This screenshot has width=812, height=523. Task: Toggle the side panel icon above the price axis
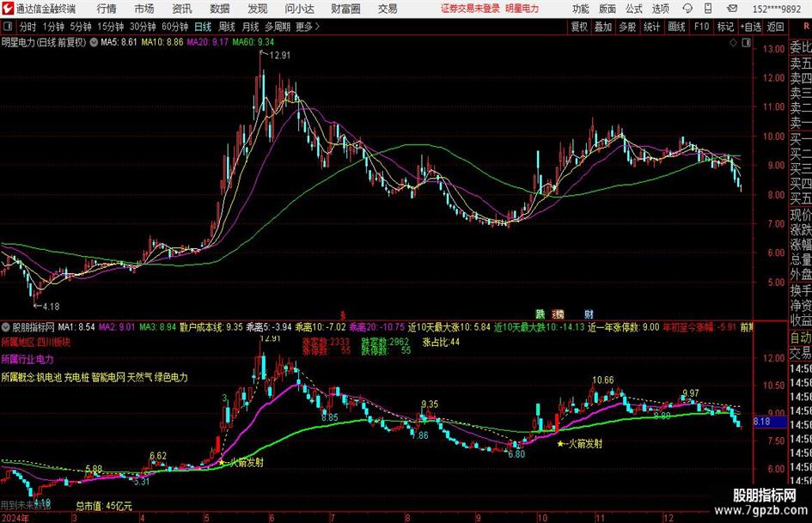point(746,43)
